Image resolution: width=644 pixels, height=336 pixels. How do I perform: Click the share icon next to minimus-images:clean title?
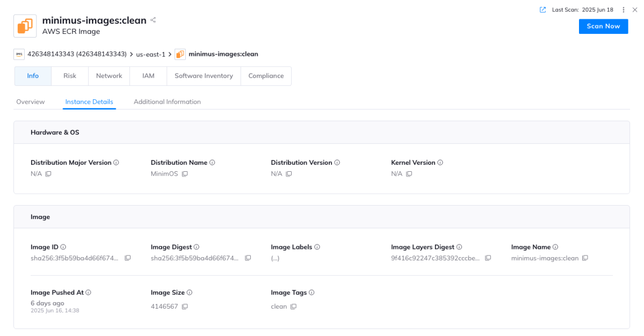[x=153, y=20]
